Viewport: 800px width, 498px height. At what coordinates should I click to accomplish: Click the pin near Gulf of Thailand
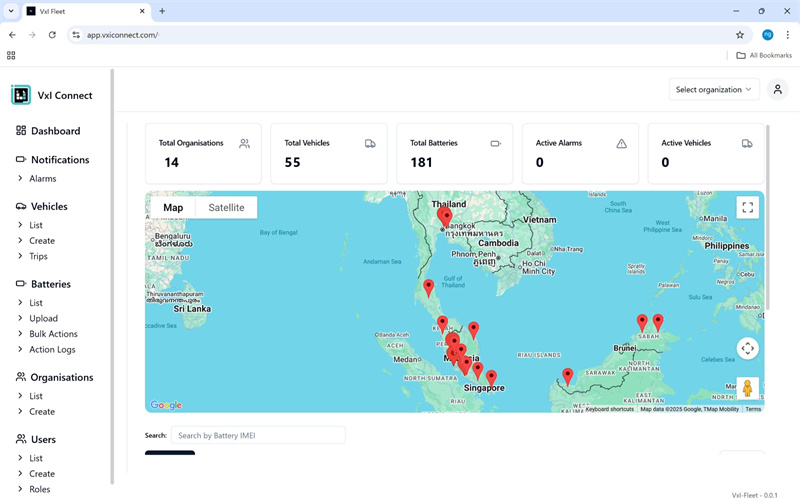coord(429,288)
